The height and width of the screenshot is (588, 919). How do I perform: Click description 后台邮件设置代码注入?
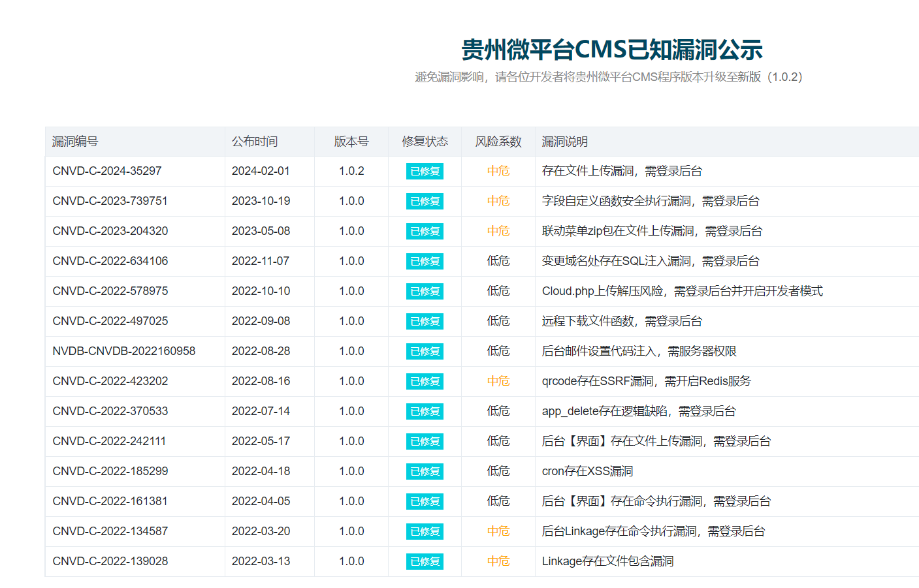click(599, 351)
